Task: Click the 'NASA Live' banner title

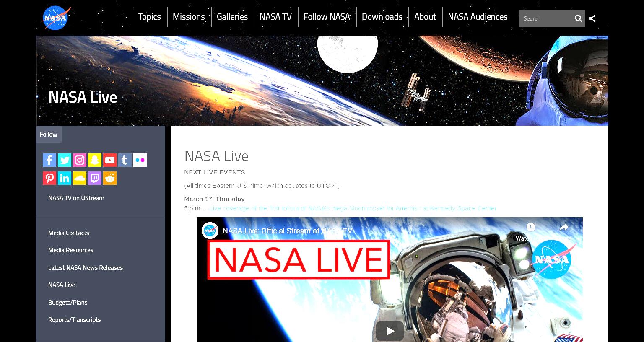Action: point(83,97)
